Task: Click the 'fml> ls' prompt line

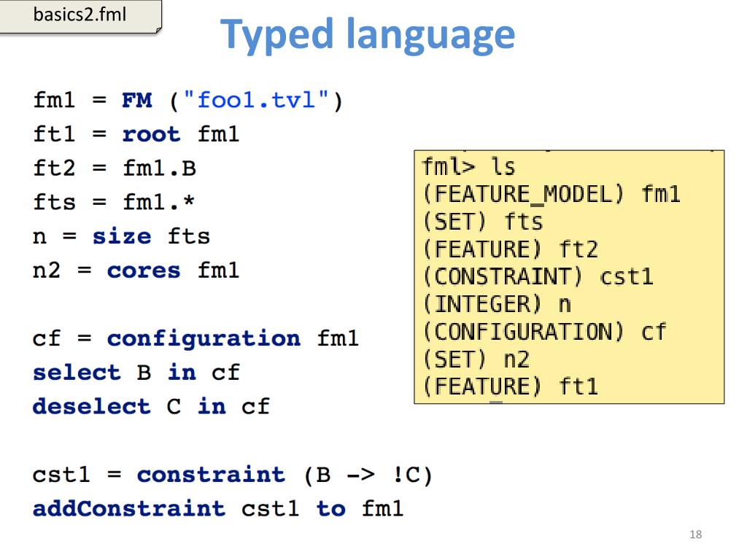Action: 469,167
